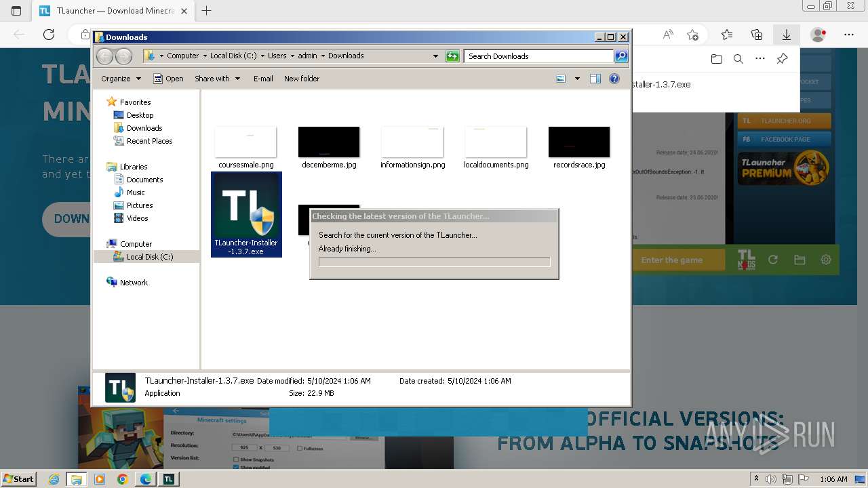The width and height of the screenshot is (868, 488).
Task: Click Users in breadcrumb path
Action: point(277,56)
